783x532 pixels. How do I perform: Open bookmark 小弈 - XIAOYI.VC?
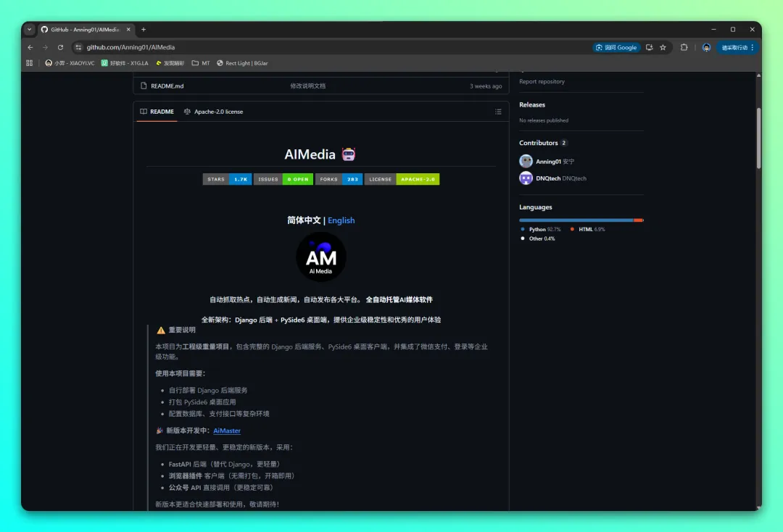[x=70, y=63]
